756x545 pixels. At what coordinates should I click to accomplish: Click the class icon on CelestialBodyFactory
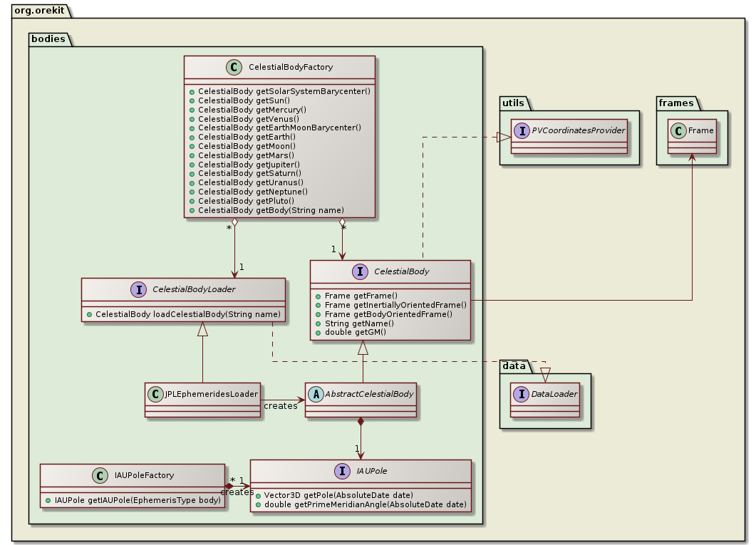coord(235,67)
